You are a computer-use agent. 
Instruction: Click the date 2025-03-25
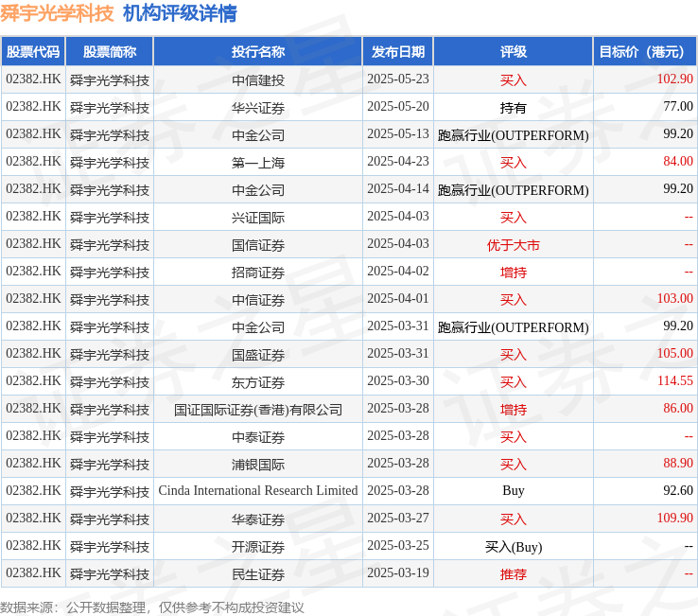click(x=398, y=546)
